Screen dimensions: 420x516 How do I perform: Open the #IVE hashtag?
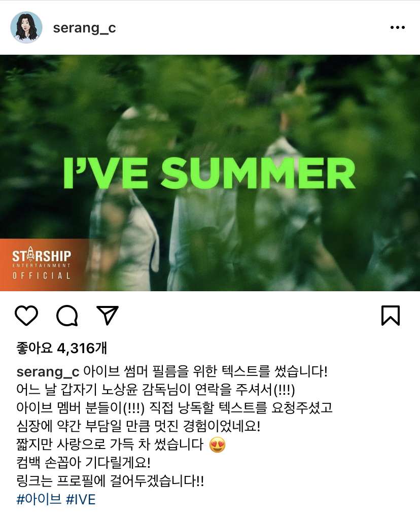tap(81, 499)
